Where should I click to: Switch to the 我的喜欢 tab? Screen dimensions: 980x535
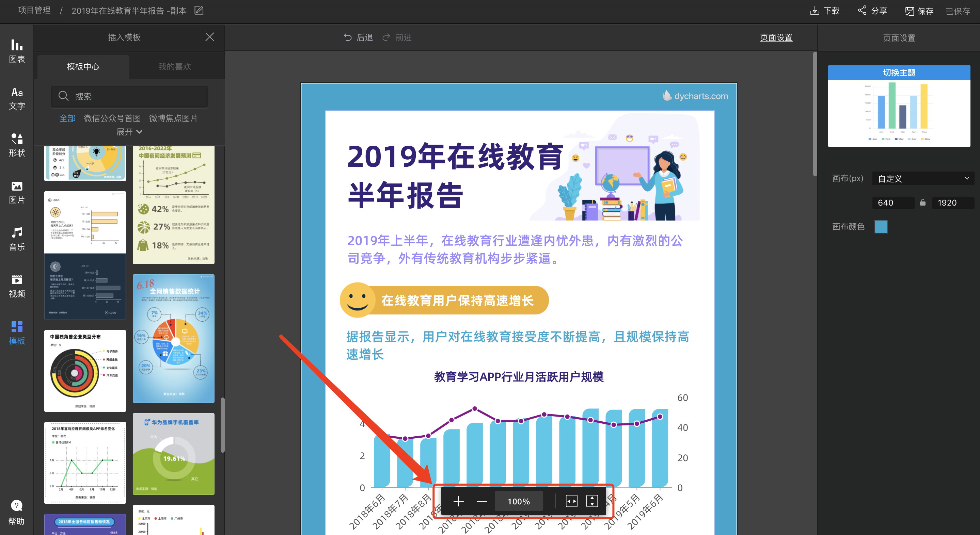pos(175,67)
